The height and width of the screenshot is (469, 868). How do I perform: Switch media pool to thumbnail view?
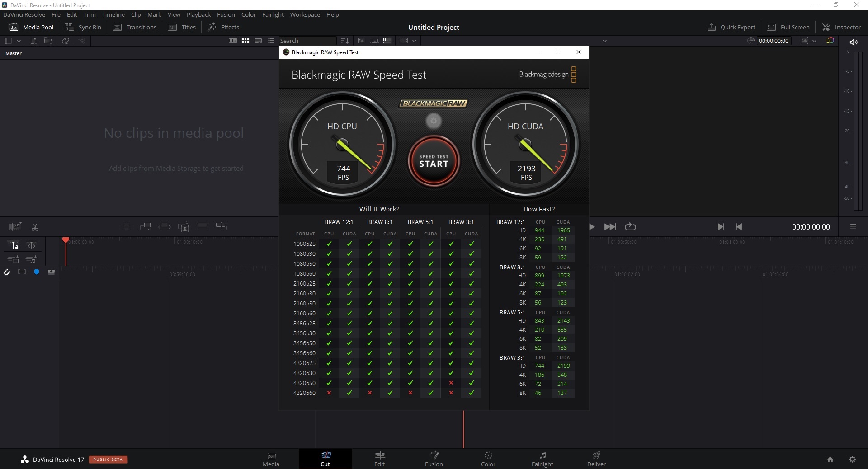[x=245, y=41]
